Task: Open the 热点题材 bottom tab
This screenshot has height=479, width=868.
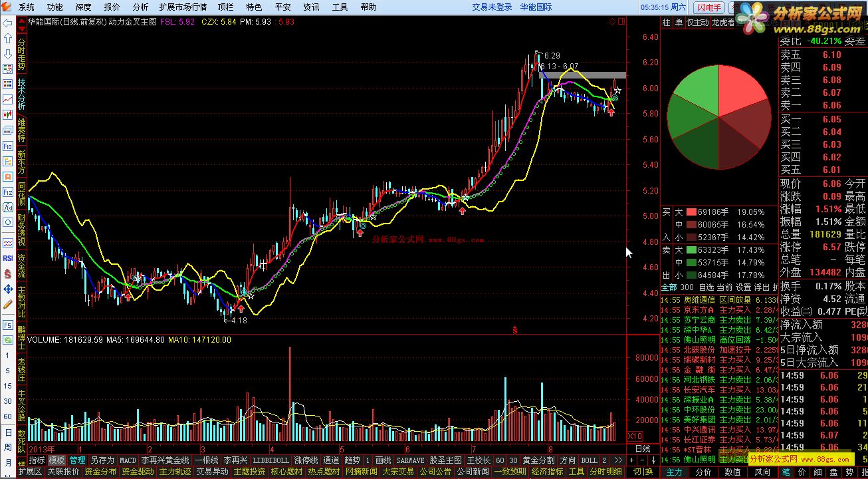Action: click(324, 472)
